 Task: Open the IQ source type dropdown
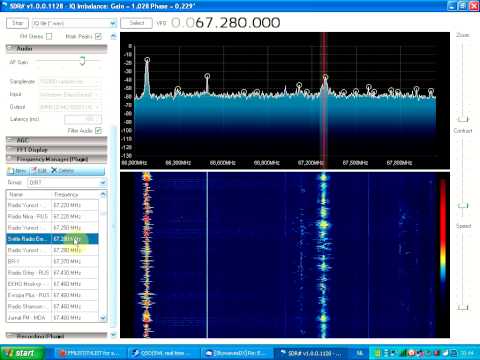pos(74,23)
